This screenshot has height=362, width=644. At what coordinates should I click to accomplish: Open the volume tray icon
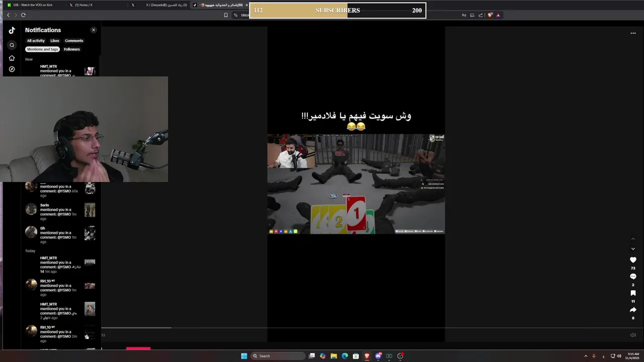(x=619, y=356)
